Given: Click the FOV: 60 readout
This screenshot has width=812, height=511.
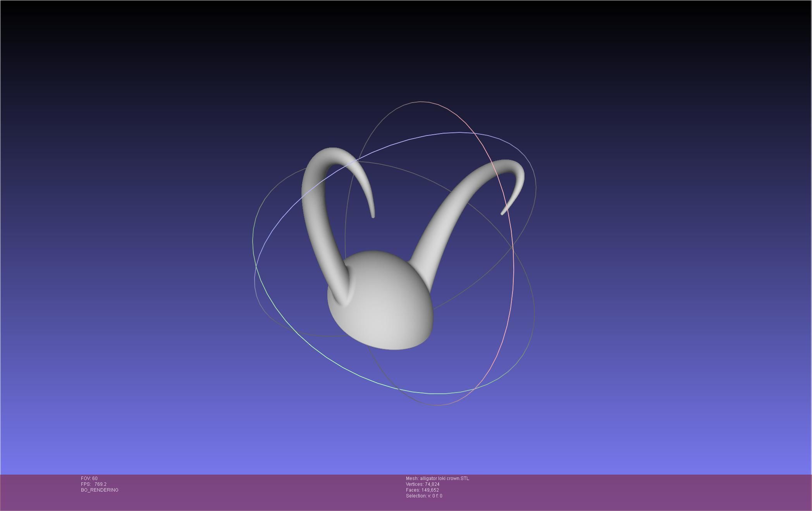Looking at the screenshot, I should click(x=89, y=478).
